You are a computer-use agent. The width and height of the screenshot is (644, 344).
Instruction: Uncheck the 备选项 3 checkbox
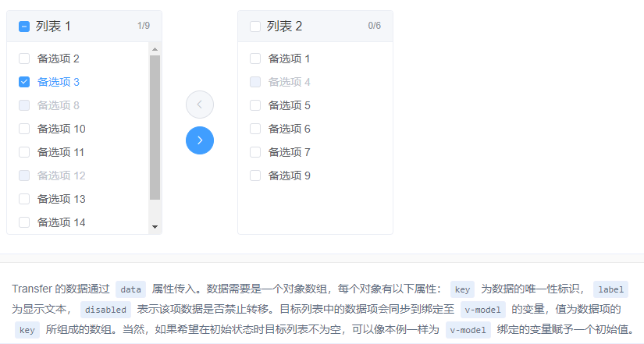tap(24, 82)
